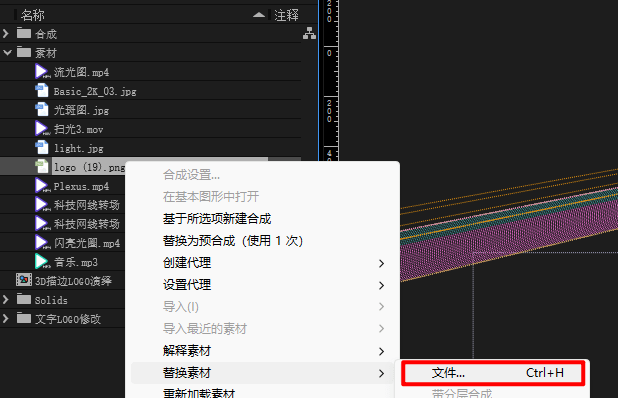Image resolution: width=618 pixels, height=398 pixels.
Task: Open the 创建代理 submenu arrow
Action: coord(381,263)
